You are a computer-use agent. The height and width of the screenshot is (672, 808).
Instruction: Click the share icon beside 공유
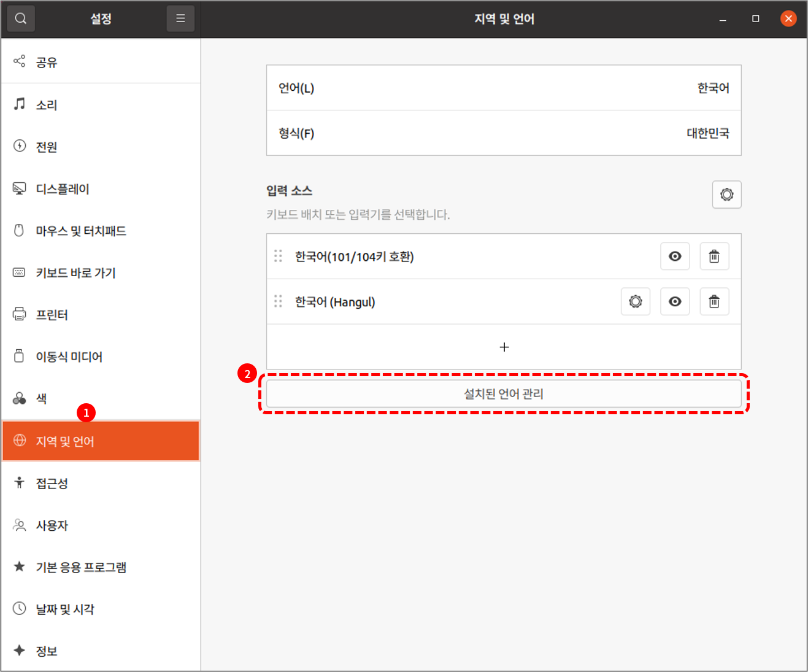pyautogui.click(x=20, y=61)
